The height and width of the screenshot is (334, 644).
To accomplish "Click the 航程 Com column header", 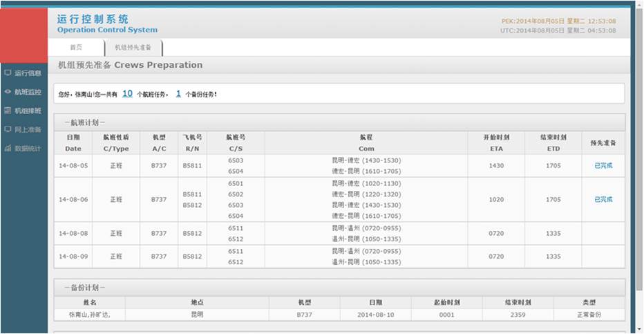I will coord(366,143).
